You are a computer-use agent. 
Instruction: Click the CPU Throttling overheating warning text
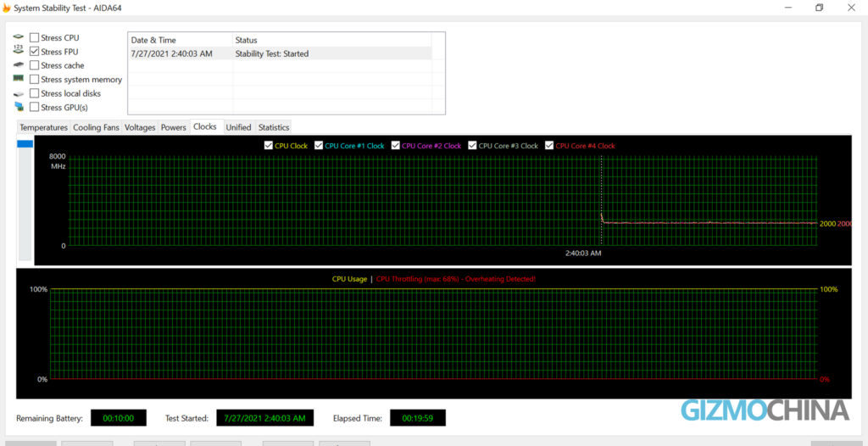[x=456, y=279]
